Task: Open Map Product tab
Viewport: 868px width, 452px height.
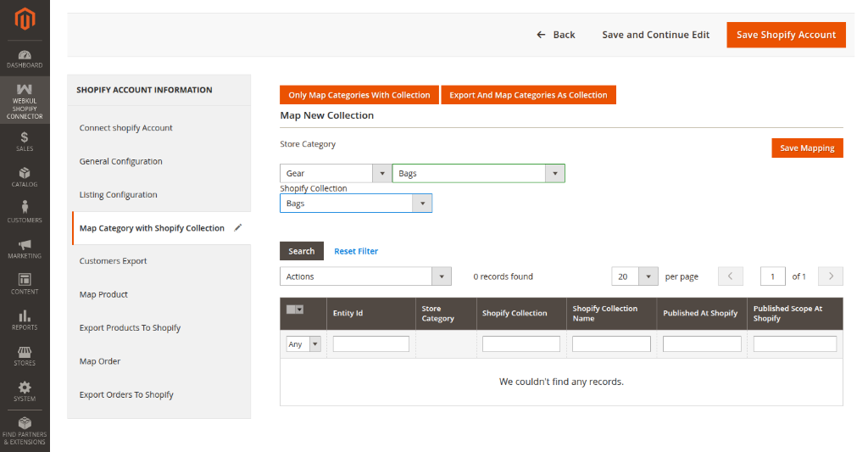Action: click(x=103, y=294)
